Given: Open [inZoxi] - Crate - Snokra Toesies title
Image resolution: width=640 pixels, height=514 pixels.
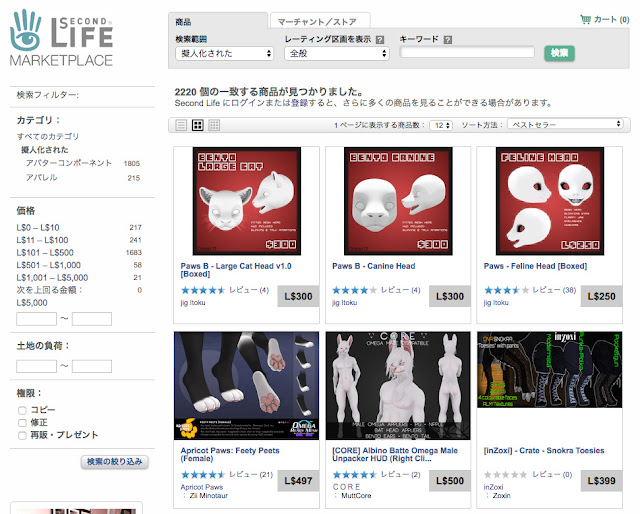Looking at the screenshot, I should (544, 451).
